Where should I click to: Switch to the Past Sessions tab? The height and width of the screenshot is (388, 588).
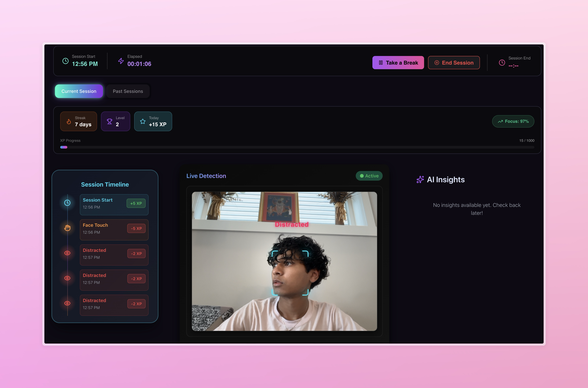[x=128, y=91]
